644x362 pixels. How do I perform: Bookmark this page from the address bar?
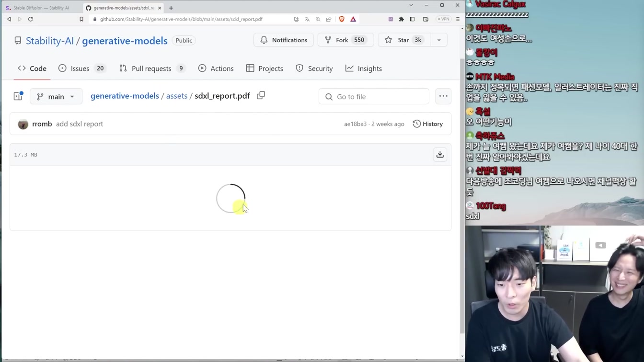click(x=81, y=19)
